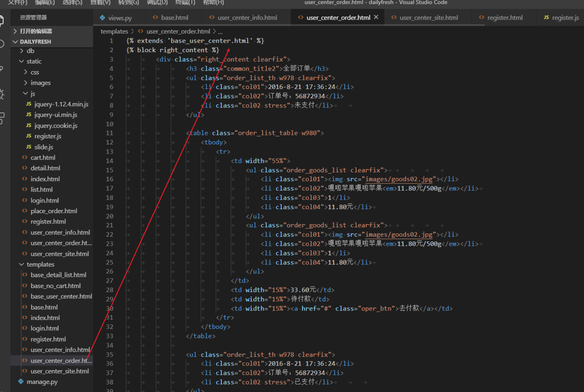Screen dimensions: 584x392
Task: Click the icon of register.html in the static folder
Action: coord(25,222)
